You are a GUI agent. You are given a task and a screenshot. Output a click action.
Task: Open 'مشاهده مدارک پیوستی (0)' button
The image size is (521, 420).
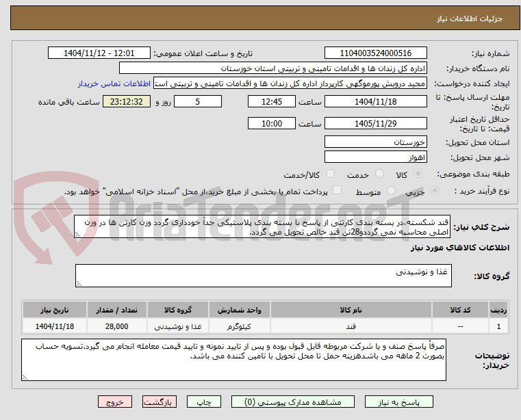pos(293,402)
